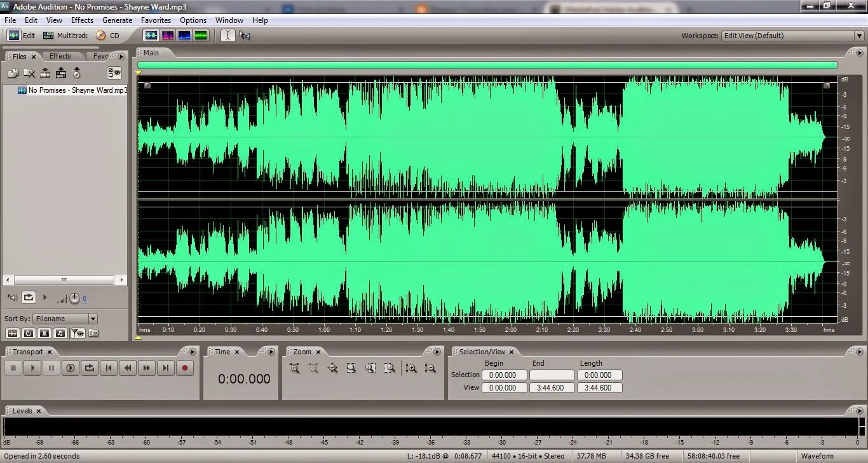The height and width of the screenshot is (463, 868).
Task: Click the red Record button
Action: point(185,368)
